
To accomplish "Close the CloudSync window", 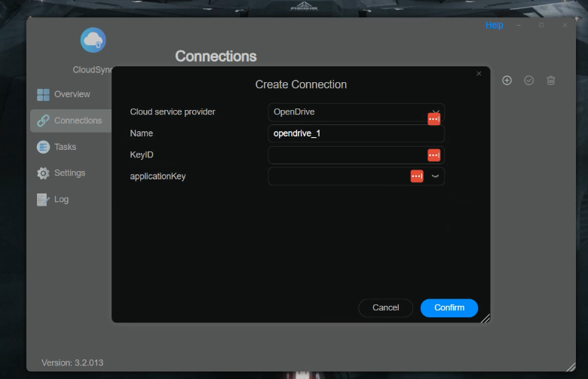I will (565, 25).
